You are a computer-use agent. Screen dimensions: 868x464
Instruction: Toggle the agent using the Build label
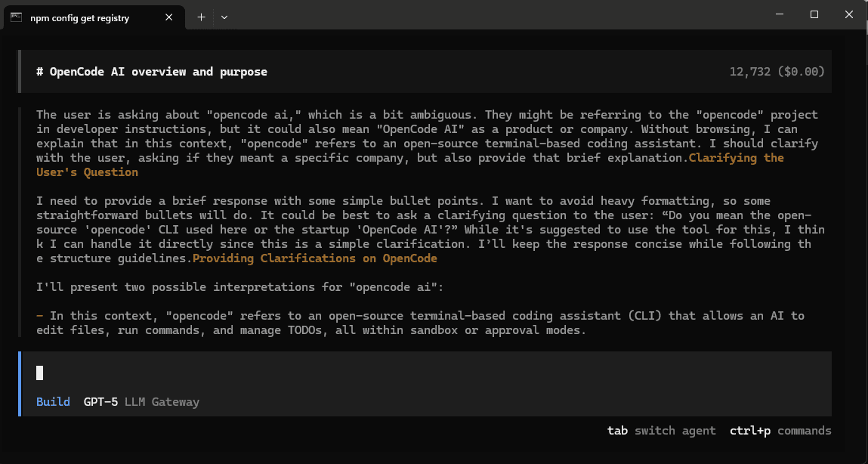(52, 401)
